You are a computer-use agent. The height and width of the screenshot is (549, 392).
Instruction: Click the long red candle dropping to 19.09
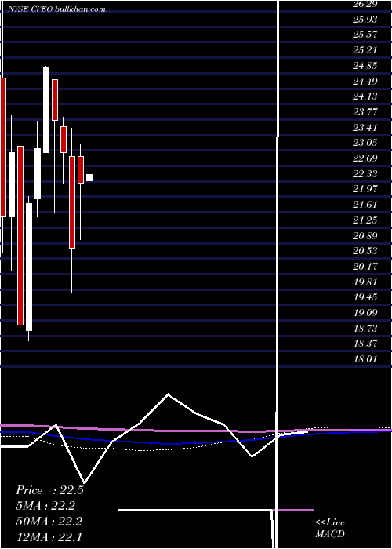coord(20,235)
